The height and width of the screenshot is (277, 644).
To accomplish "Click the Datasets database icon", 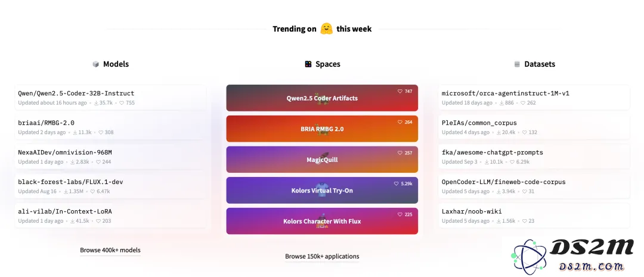I will click(x=517, y=64).
